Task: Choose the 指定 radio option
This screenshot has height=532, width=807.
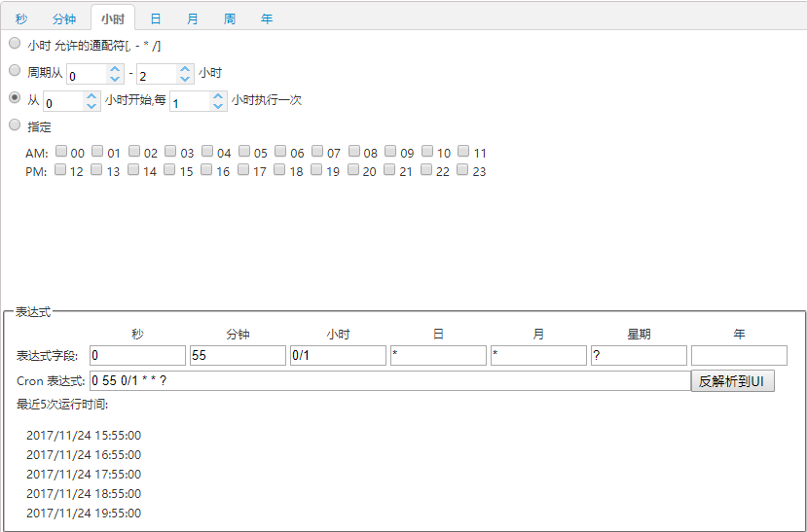Action: (15, 124)
